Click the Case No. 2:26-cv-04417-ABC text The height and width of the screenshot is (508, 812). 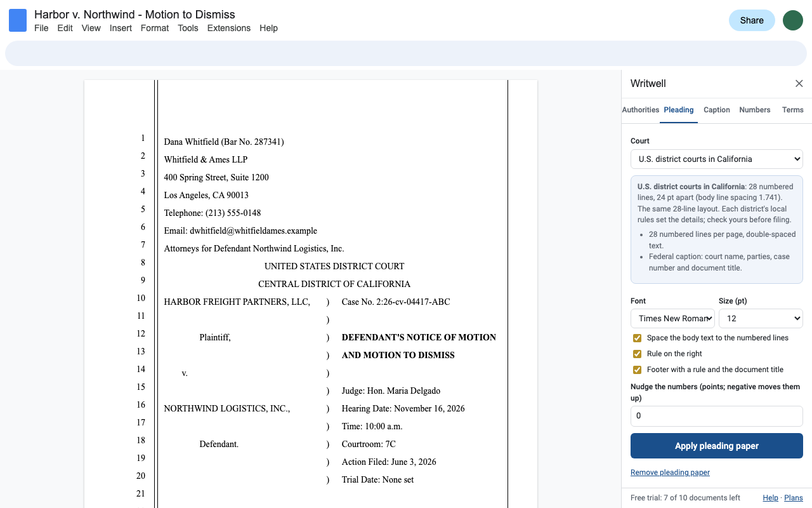396,302
